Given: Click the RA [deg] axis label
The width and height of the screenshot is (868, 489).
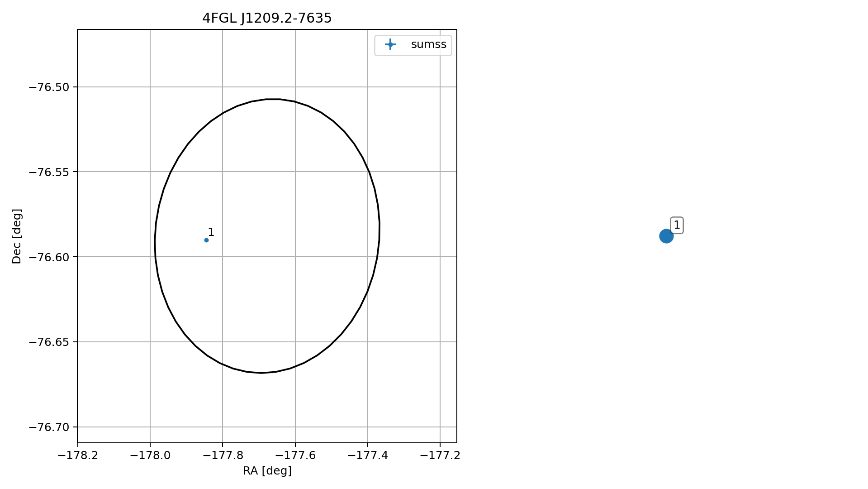Looking at the screenshot, I should [x=267, y=471].
